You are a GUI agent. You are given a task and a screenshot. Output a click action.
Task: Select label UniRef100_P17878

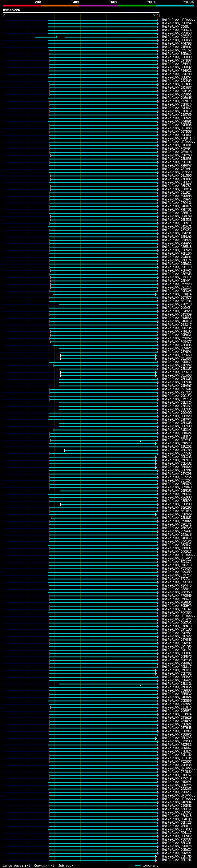point(177,101)
